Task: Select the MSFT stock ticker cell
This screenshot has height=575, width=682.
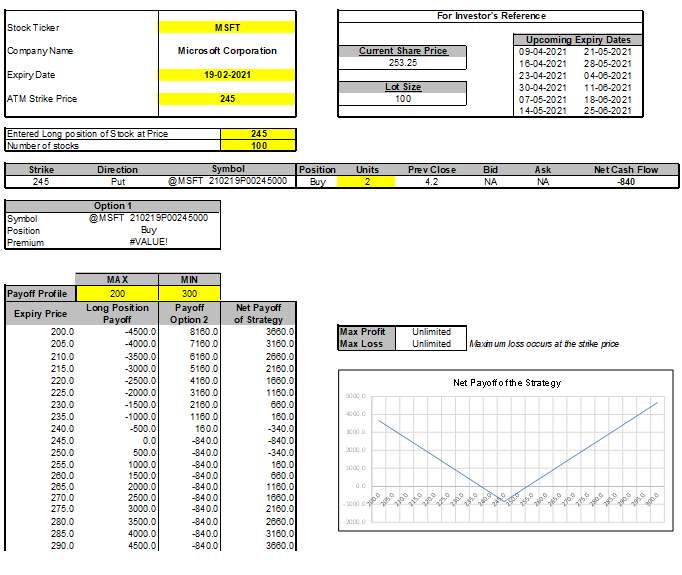Action: click(227, 27)
